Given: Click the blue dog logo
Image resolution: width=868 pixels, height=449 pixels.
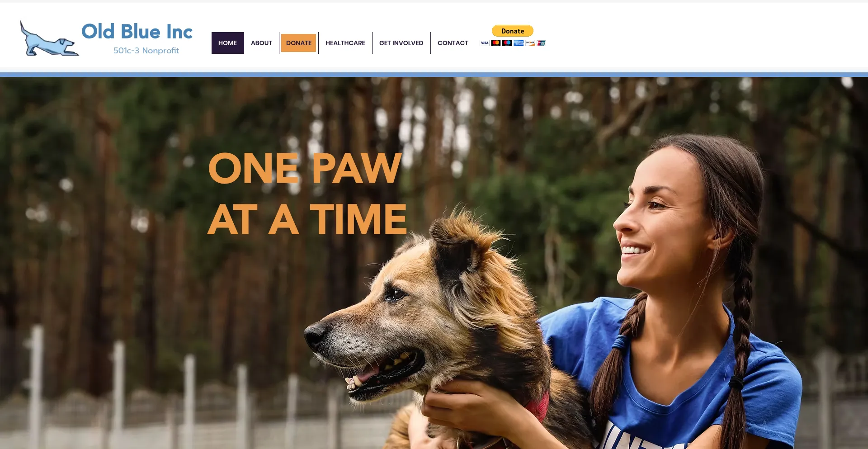Looking at the screenshot, I should (x=49, y=38).
